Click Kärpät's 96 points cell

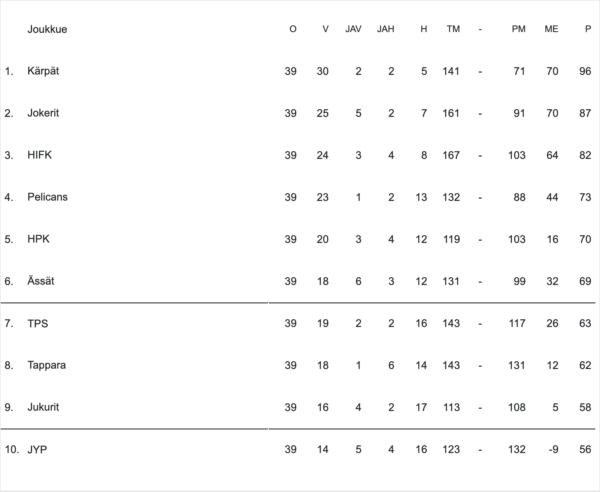click(585, 71)
